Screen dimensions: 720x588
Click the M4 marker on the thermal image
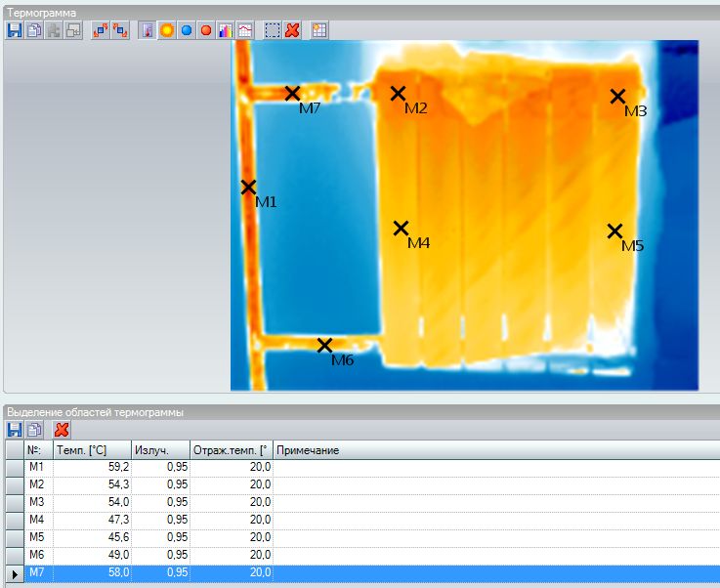[x=401, y=229]
